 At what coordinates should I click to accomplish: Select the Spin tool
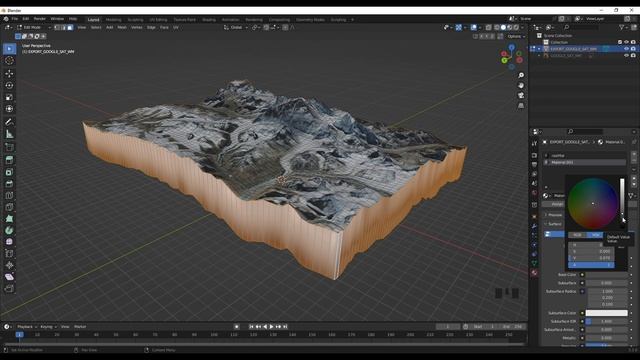tap(9, 231)
